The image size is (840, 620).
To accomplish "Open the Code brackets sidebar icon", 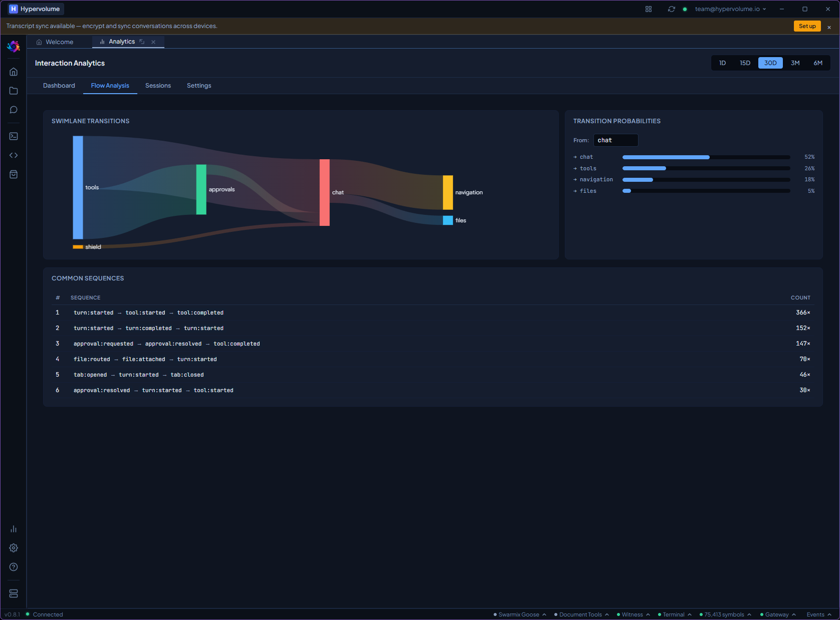I will click(14, 155).
